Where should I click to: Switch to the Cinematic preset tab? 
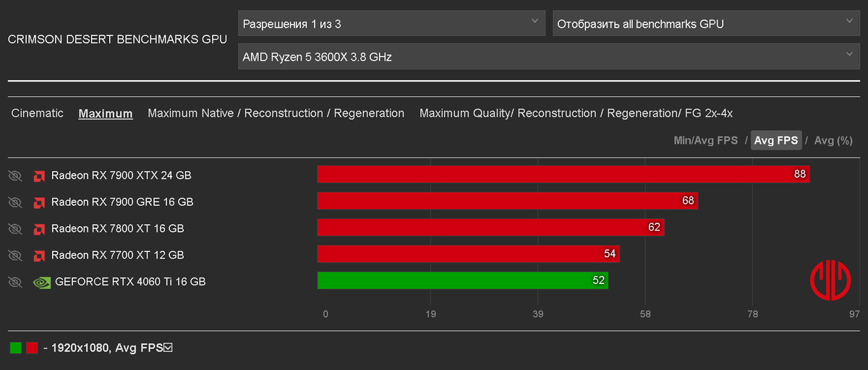38,113
